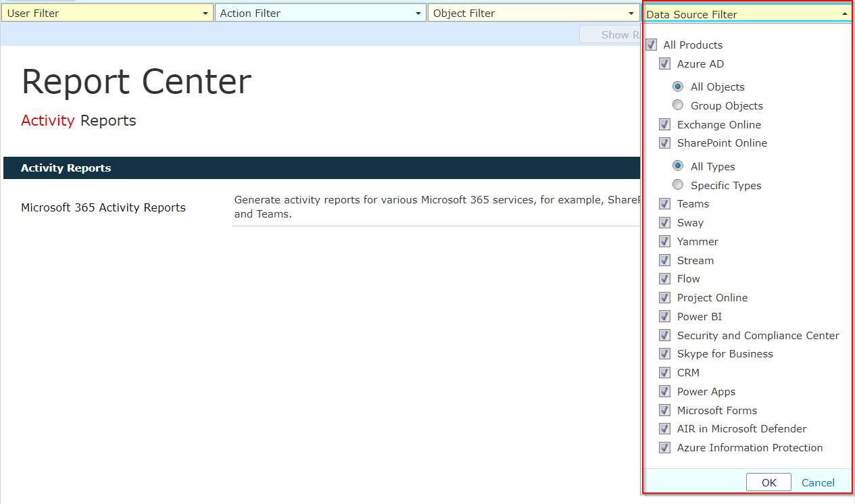Toggle the Teams checkbox
This screenshot has width=855, height=504.
664,203
